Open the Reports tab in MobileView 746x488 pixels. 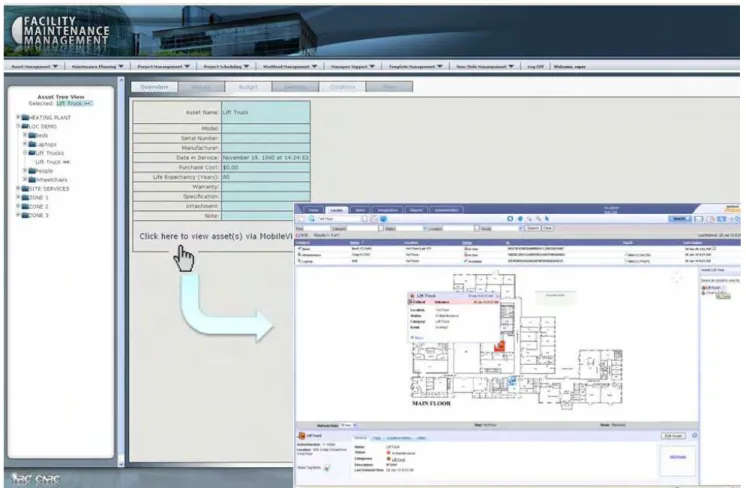click(x=416, y=210)
